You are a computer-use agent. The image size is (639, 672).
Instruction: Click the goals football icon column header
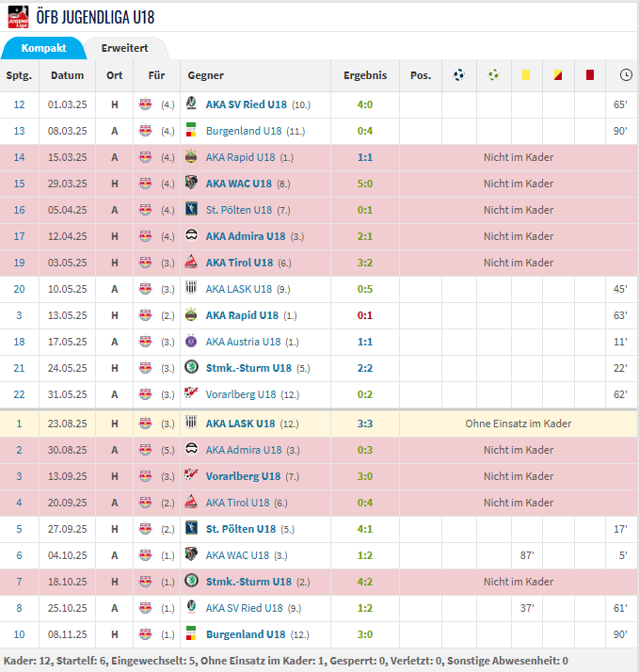[458, 75]
